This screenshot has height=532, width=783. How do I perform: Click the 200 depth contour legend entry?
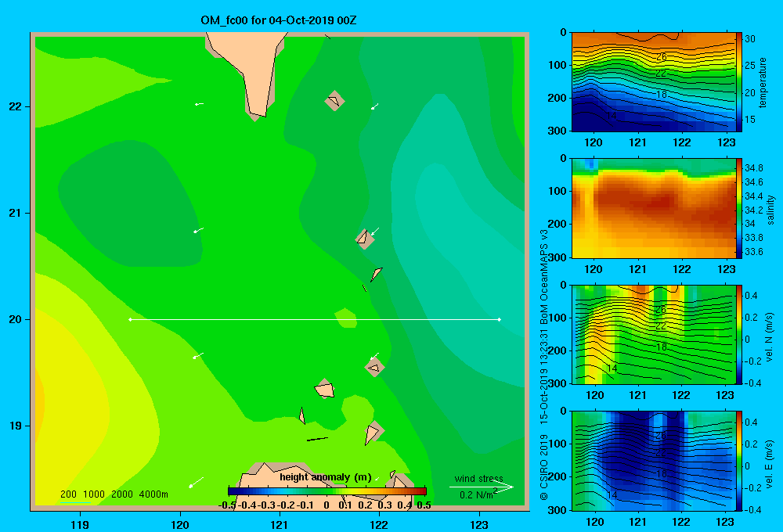68,494
